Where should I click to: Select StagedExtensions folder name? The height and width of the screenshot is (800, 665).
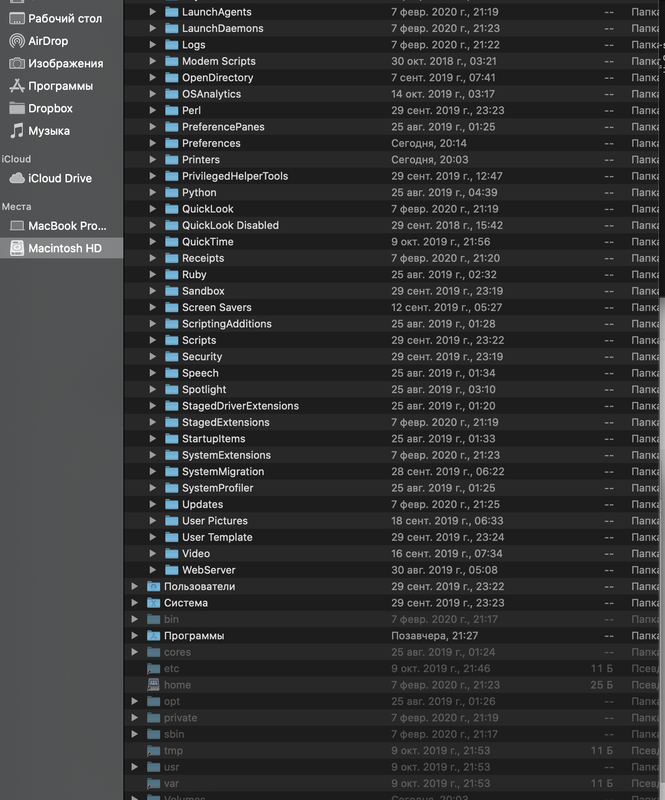[x=226, y=422]
